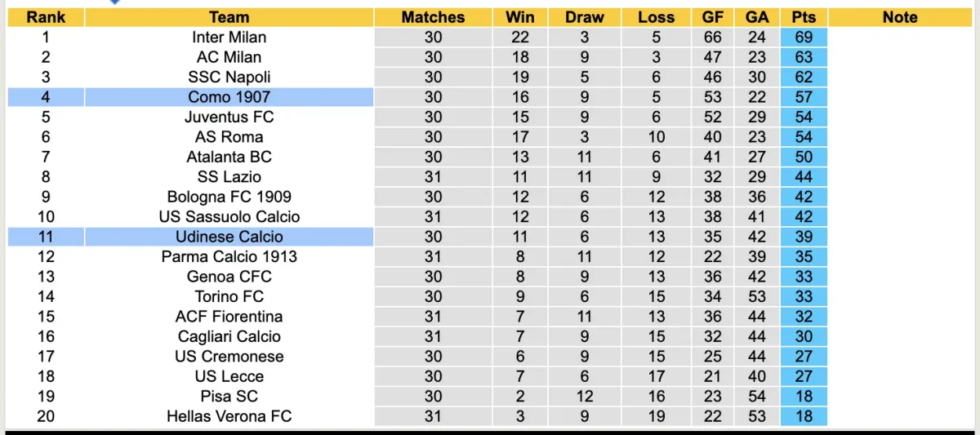Image resolution: width=980 pixels, height=435 pixels.
Task: Click the highlighted Udinese Calcio team cell
Action: coord(229,237)
